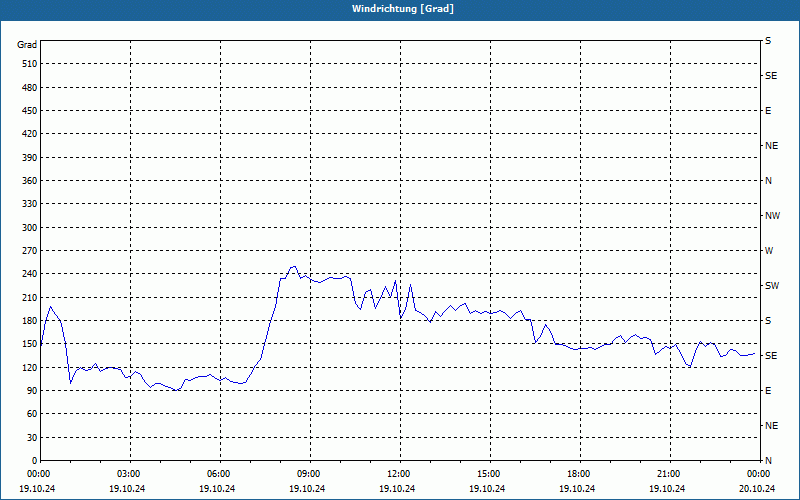800x500 pixels.
Task: Select the 510 y-axis value
Action: (x=30, y=64)
